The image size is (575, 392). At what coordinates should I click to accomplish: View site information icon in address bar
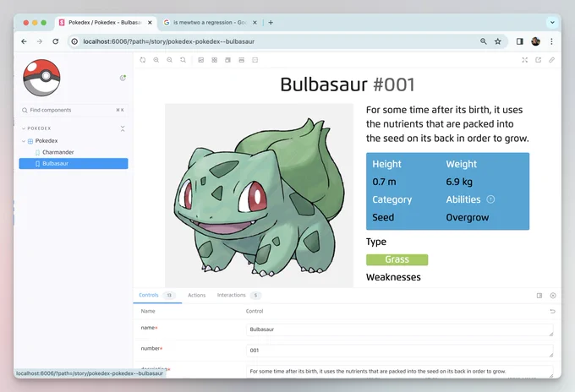click(74, 41)
